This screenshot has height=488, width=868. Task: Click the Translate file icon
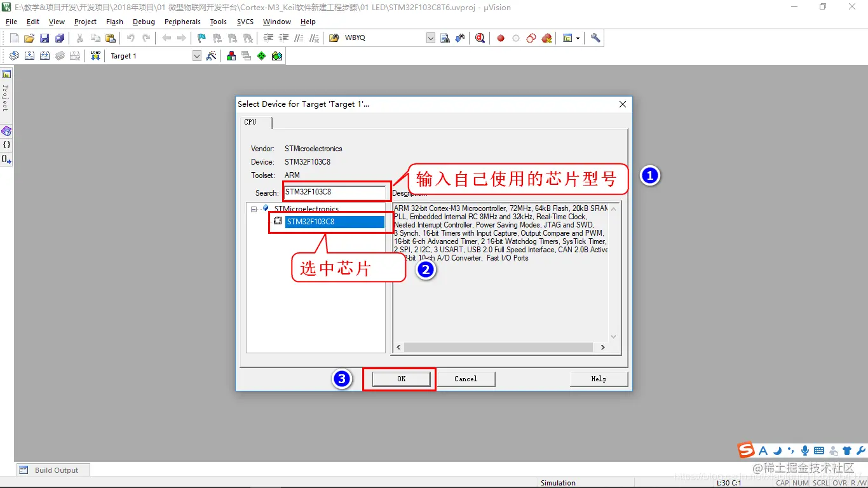pyautogui.click(x=14, y=56)
